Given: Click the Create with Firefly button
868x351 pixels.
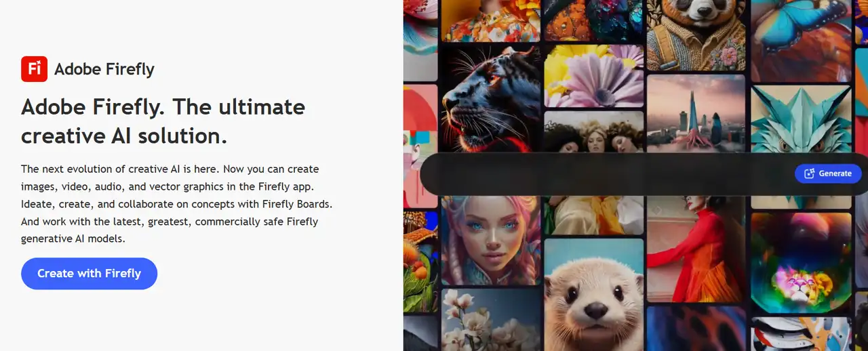Looking at the screenshot, I should (89, 274).
